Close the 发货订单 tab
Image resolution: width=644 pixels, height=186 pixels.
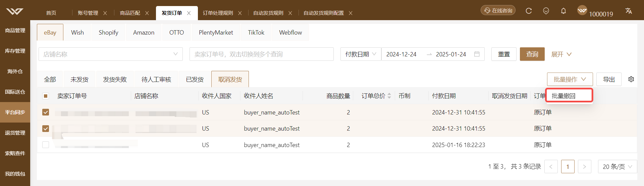click(x=189, y=13)
